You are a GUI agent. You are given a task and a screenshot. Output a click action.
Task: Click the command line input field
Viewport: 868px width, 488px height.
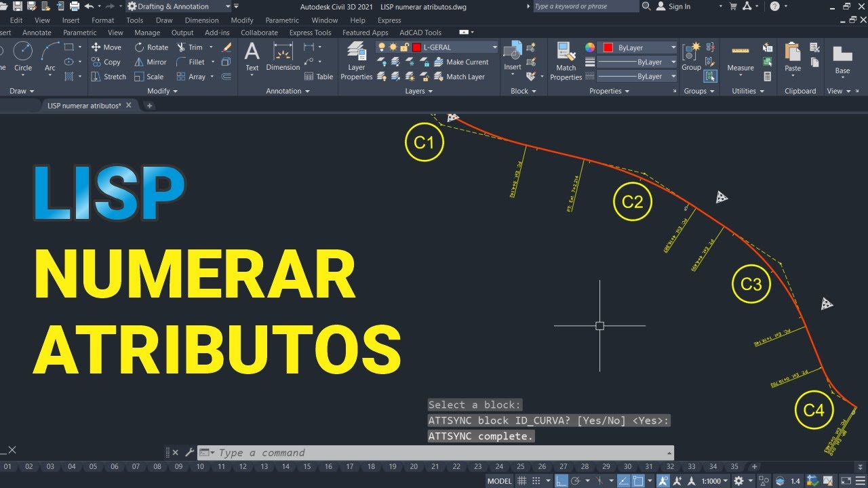pyautogui.click(x=441, y=453)
